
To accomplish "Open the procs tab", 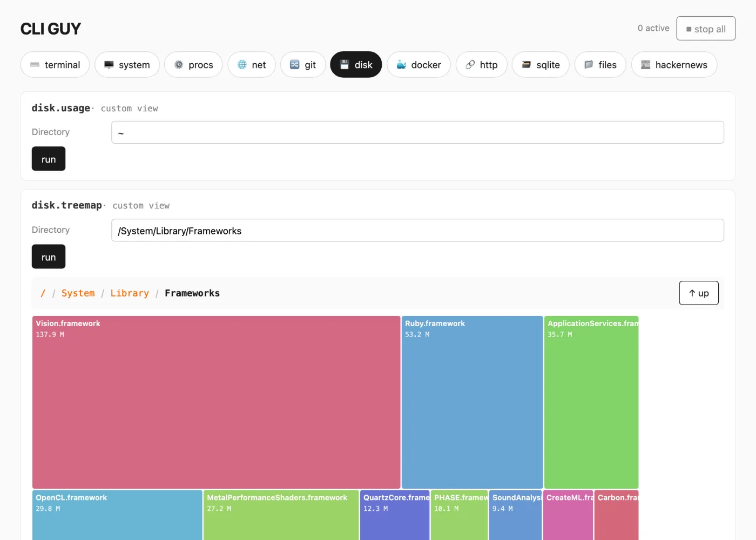I will coord(193,65).
